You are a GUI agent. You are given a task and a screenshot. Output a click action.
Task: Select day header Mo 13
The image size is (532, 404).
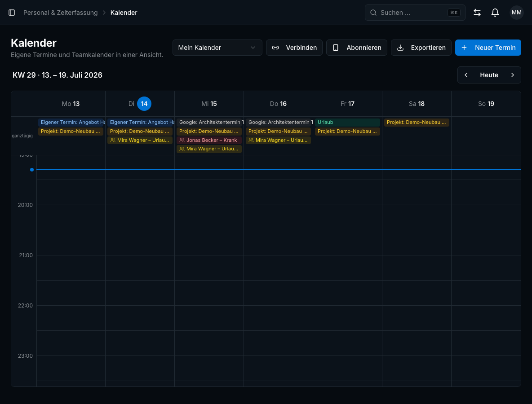71,104
